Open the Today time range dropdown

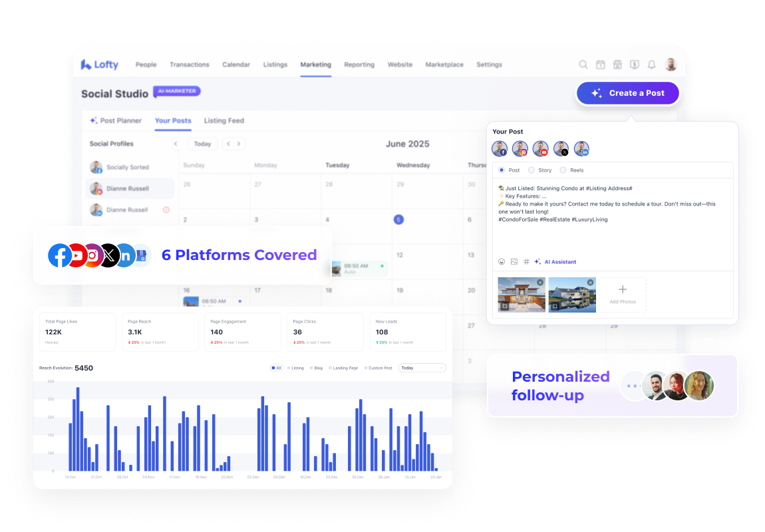click(x=422, y=368)
